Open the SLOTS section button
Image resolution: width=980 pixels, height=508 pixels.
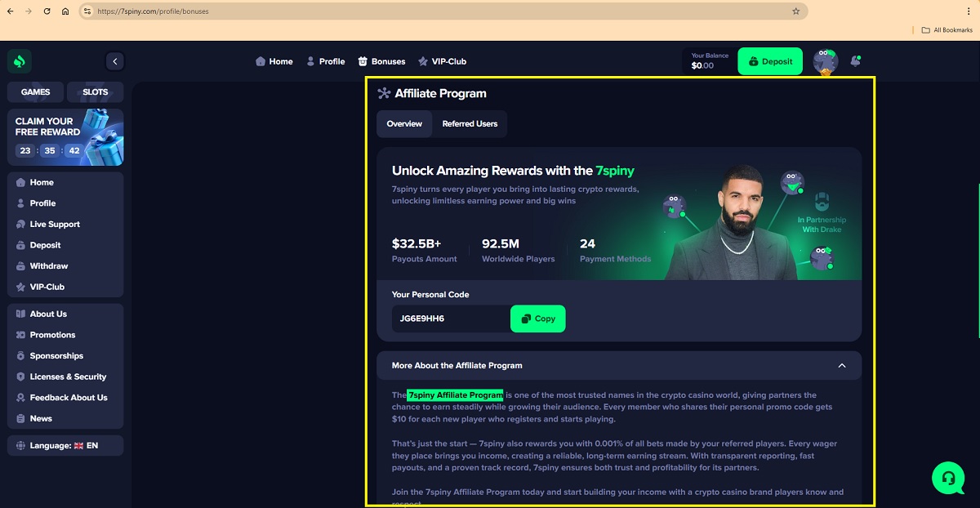95,92
